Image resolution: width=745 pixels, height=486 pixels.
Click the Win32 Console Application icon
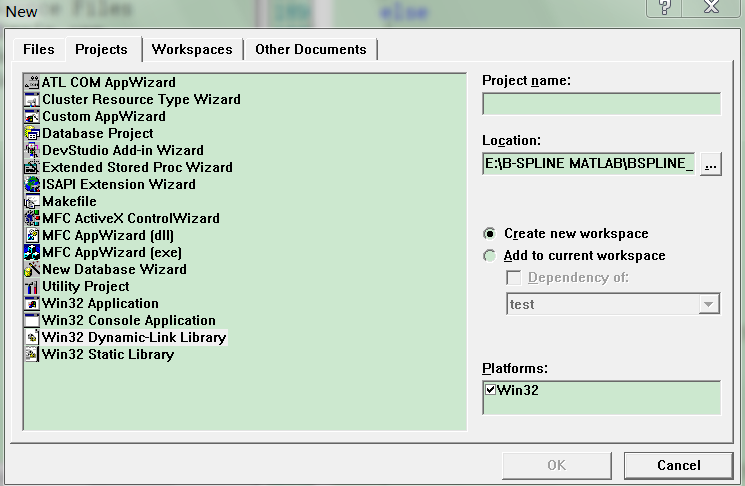point(32,320)
